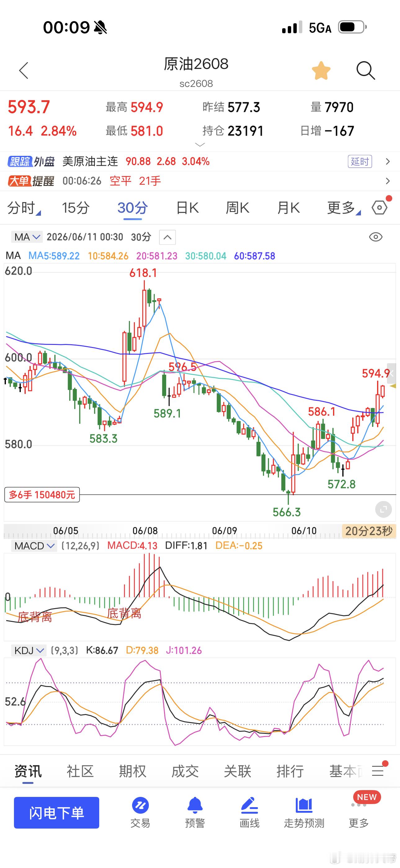Tap the gray side-panel handle on chart right edge
The height and width of the screenshot is (868, 400).
click(392, 373)
